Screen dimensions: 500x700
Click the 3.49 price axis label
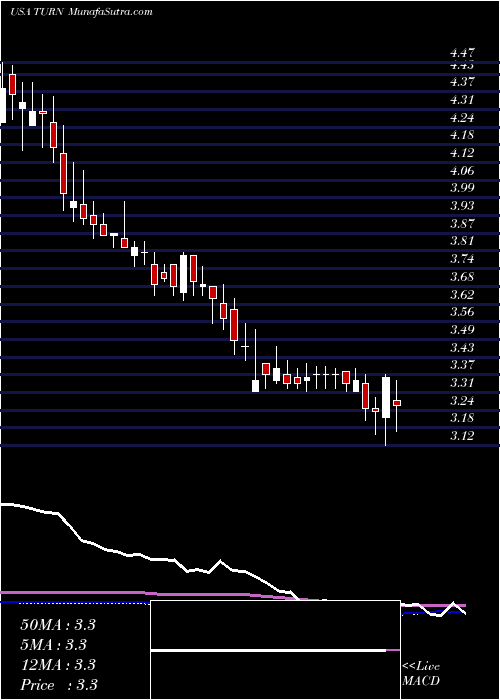462,330
